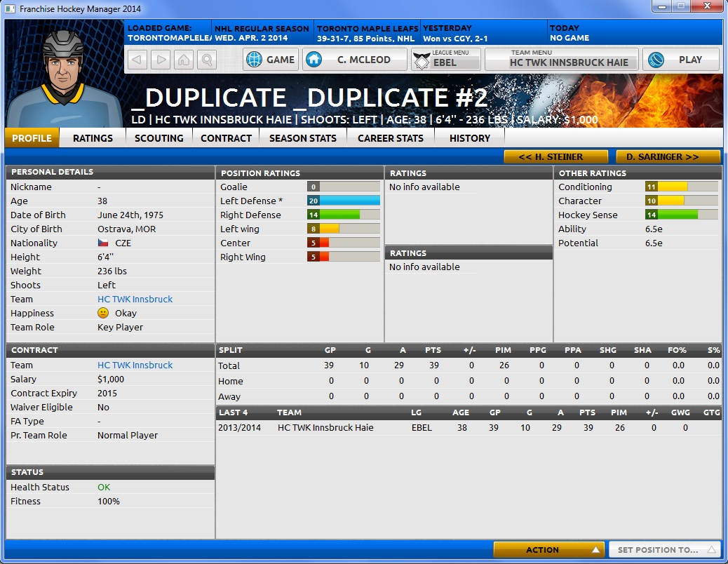Image resolution: width=728 pixels, height=564 pixels.
Task: Click the Salary $1,000 value in Contract
Action: pyautogui.click(x=111, y=380)
